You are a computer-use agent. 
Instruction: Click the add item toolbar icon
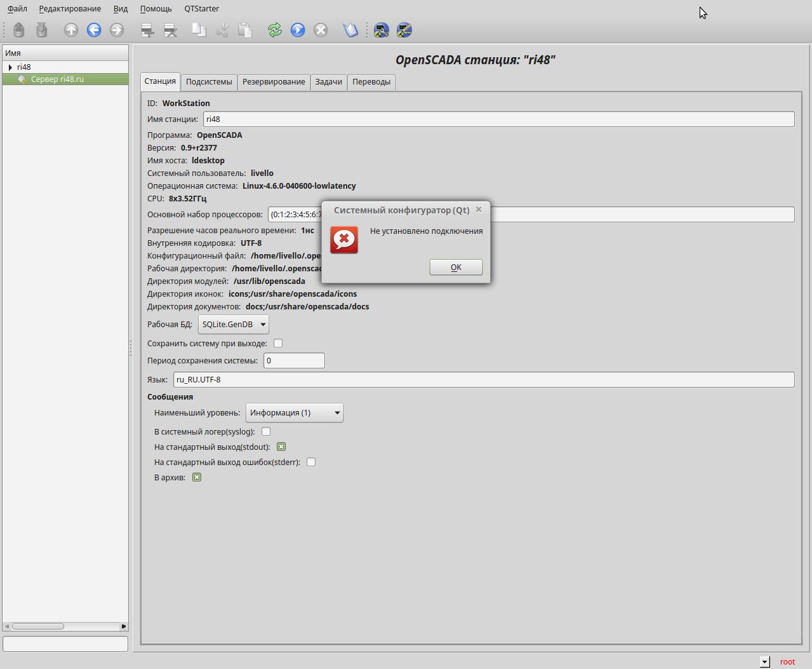pyautogui.click(x=147, y=30)
